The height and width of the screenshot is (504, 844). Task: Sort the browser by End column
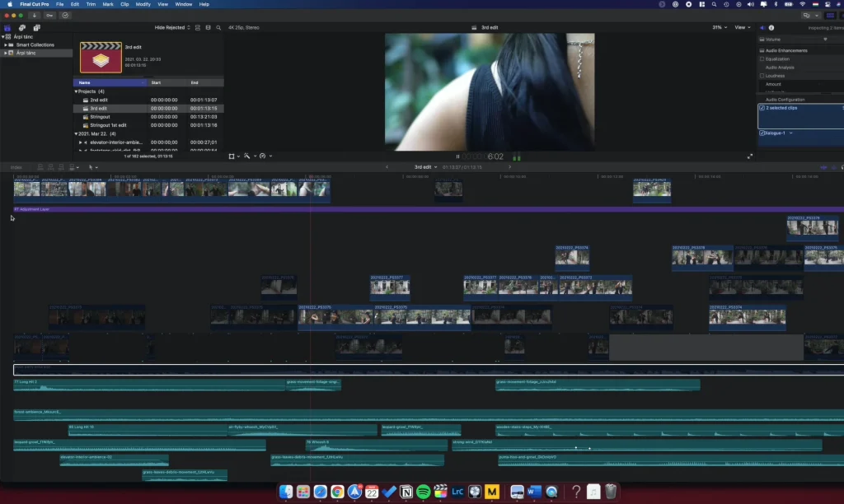(x=205, y=83)
